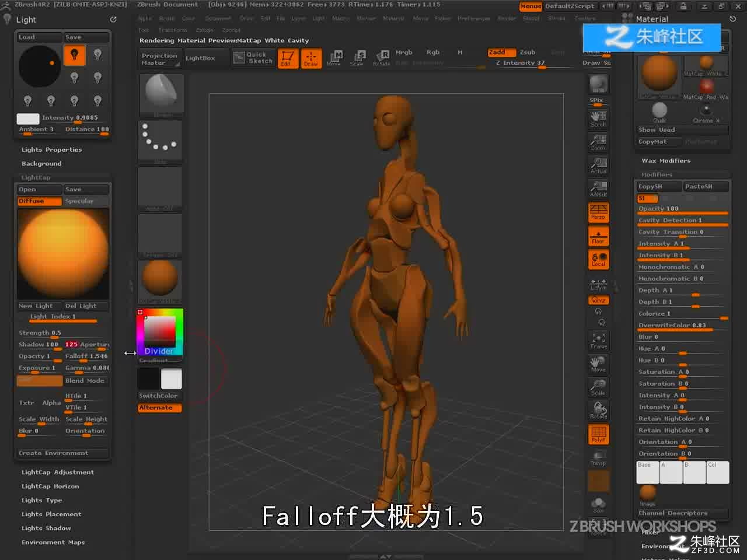Toggle the Alternate button

160,408
